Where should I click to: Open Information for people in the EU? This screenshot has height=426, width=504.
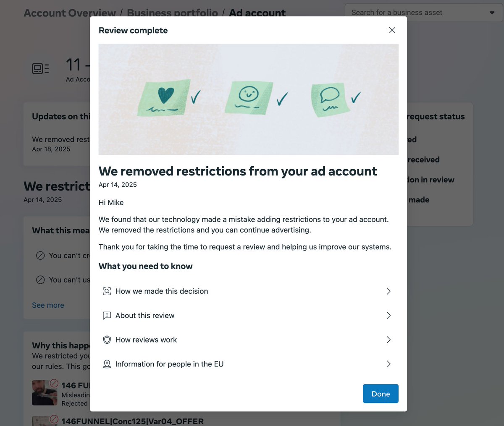(248, 364)
